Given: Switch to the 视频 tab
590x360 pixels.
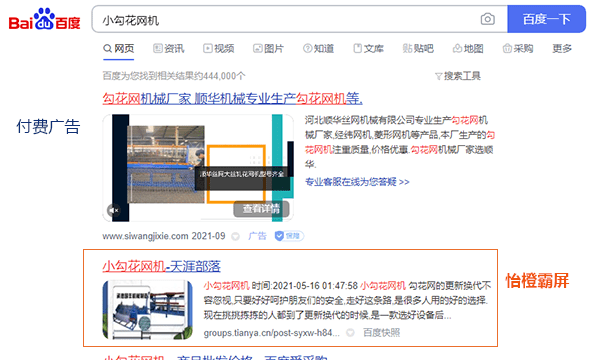Looking at the screenshot, I should (x=219, y=49).
